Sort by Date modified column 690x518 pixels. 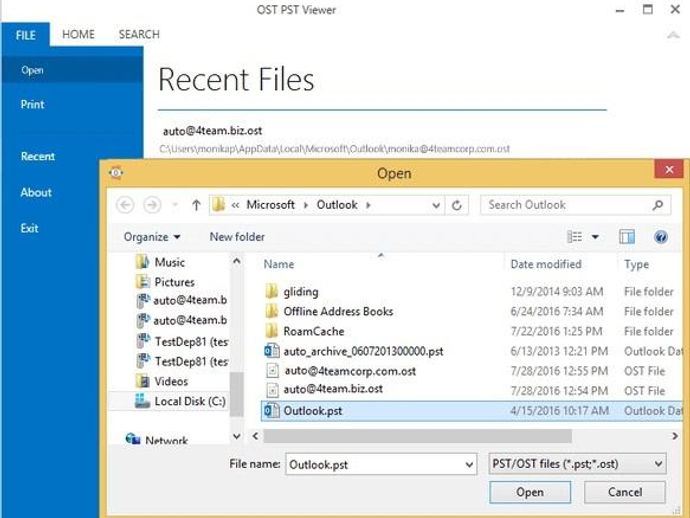[546, 264]
